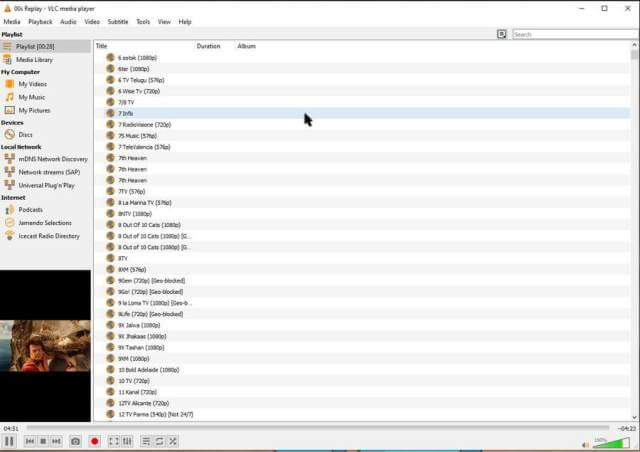Adjust the volume slider
The image size is (640, 452).
click(x=611, y=443)
